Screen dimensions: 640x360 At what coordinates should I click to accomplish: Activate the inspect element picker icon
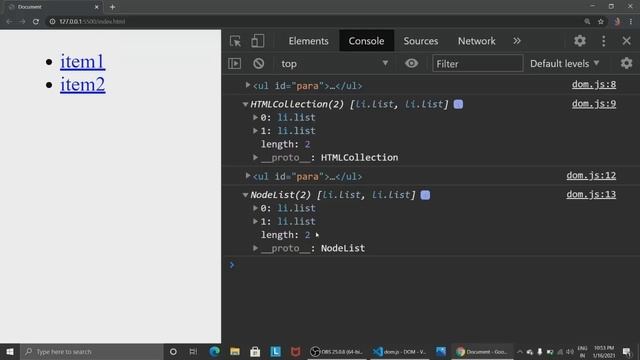(x=235, y=41)
